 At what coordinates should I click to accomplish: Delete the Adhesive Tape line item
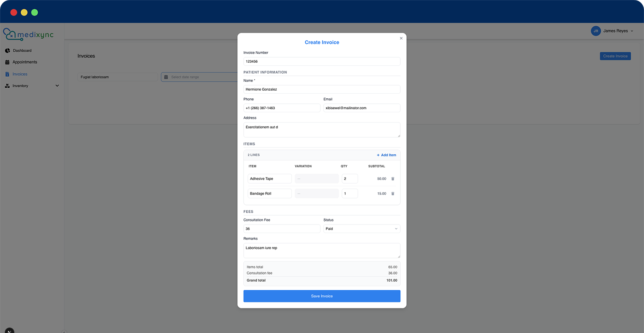(393, 179)
